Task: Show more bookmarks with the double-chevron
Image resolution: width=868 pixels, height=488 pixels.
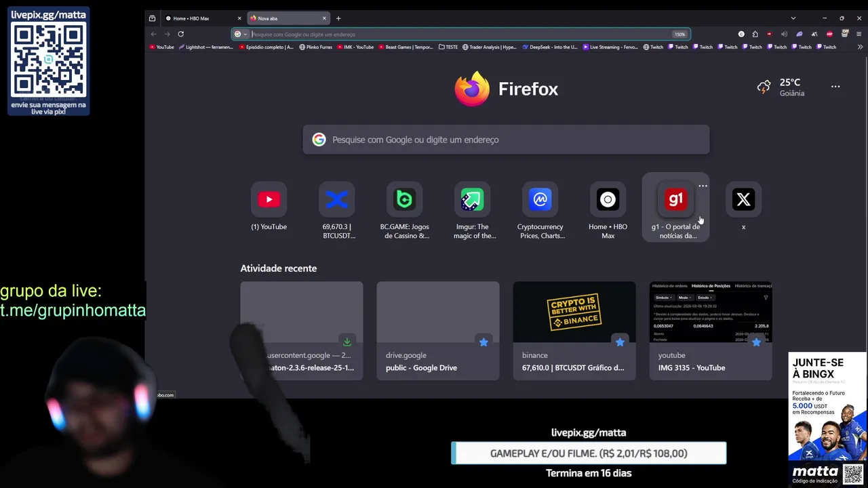Action: pyautogui.click(x=860, y=47)
